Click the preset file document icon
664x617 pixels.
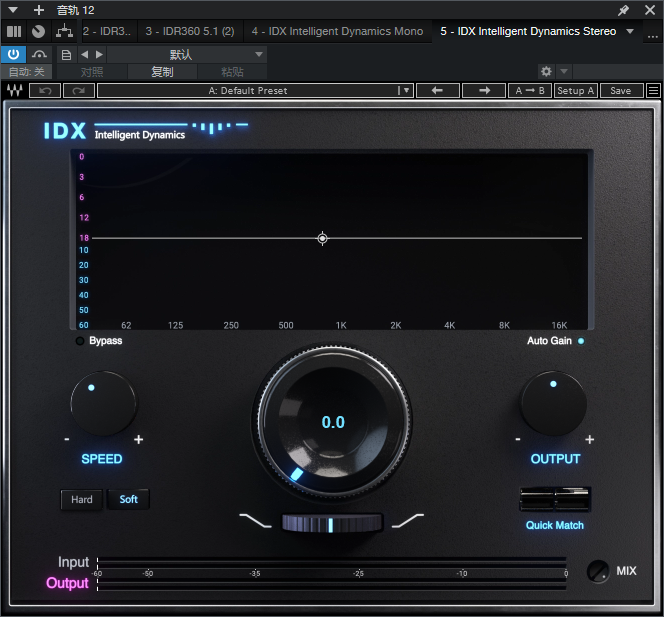click(66, 55)
